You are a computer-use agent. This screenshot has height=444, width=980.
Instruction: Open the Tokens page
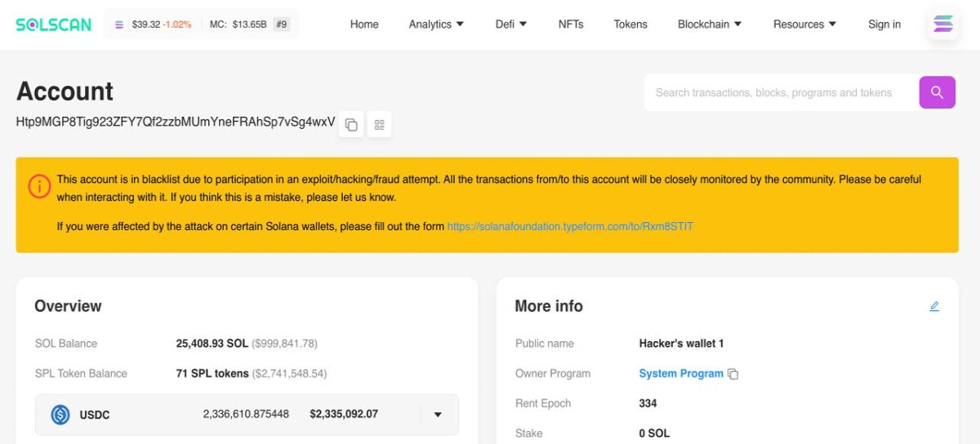(630, 24)
